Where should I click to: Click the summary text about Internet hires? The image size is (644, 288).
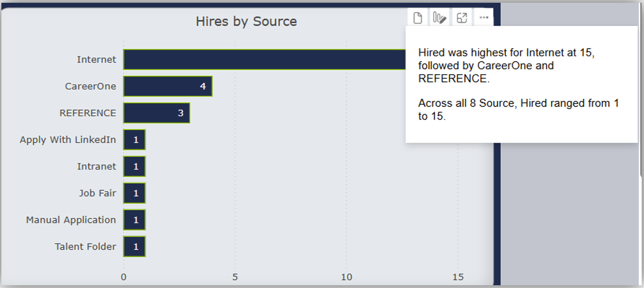click(x=506, y=66)
